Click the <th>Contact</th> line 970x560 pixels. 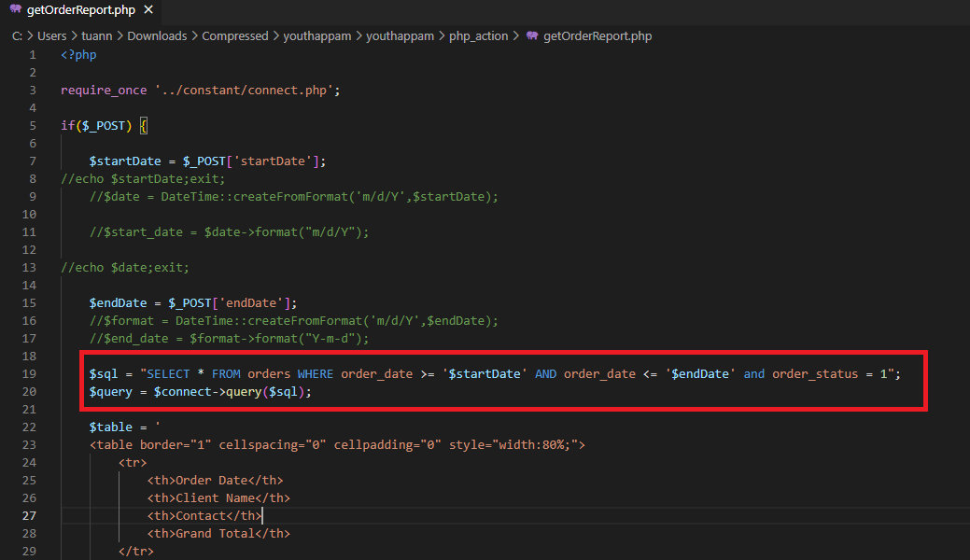[x=204, y=515]
